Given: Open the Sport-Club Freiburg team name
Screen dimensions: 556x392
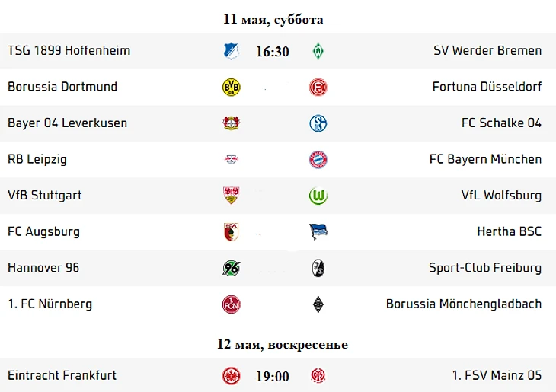Looking at the screenshot, I should (x=484, y=268).
